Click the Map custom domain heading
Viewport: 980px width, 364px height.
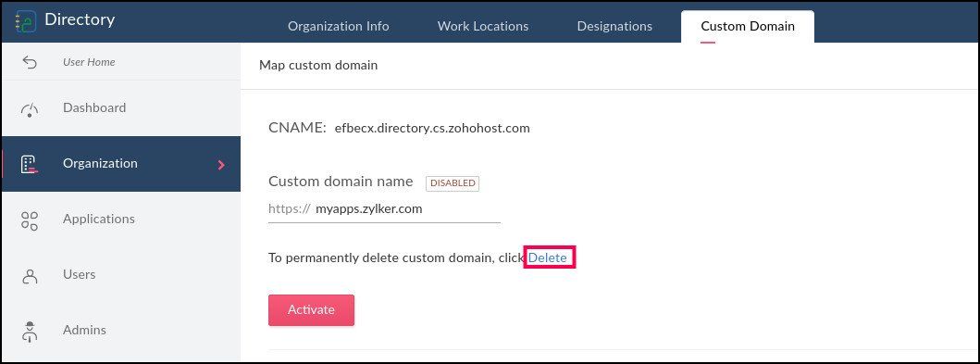pos(318,65)
